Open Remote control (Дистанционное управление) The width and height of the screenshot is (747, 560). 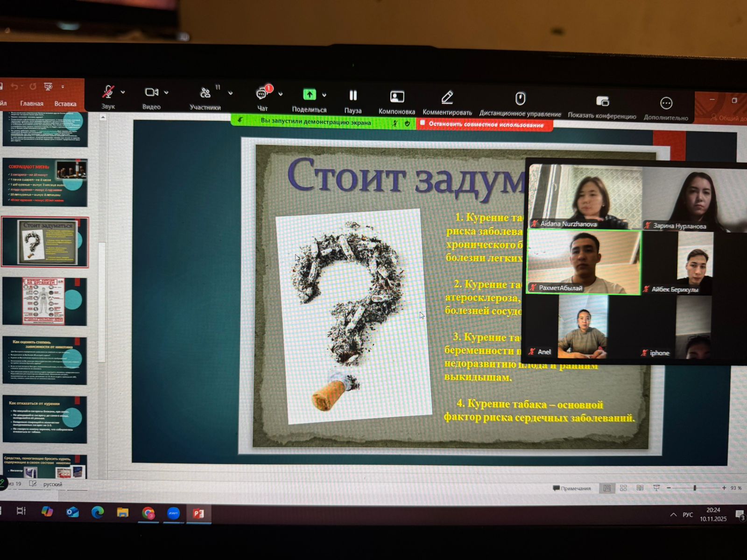520,99
